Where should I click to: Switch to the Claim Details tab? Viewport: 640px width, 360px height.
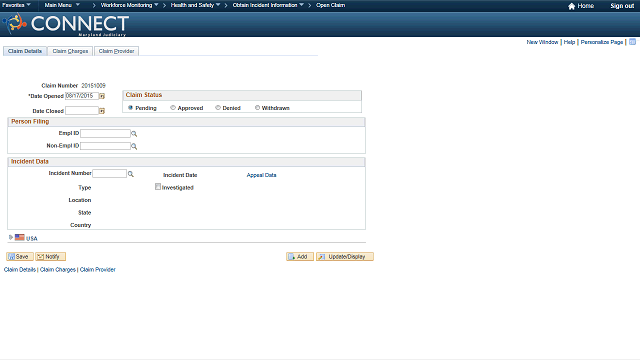(x=25, y=51)
